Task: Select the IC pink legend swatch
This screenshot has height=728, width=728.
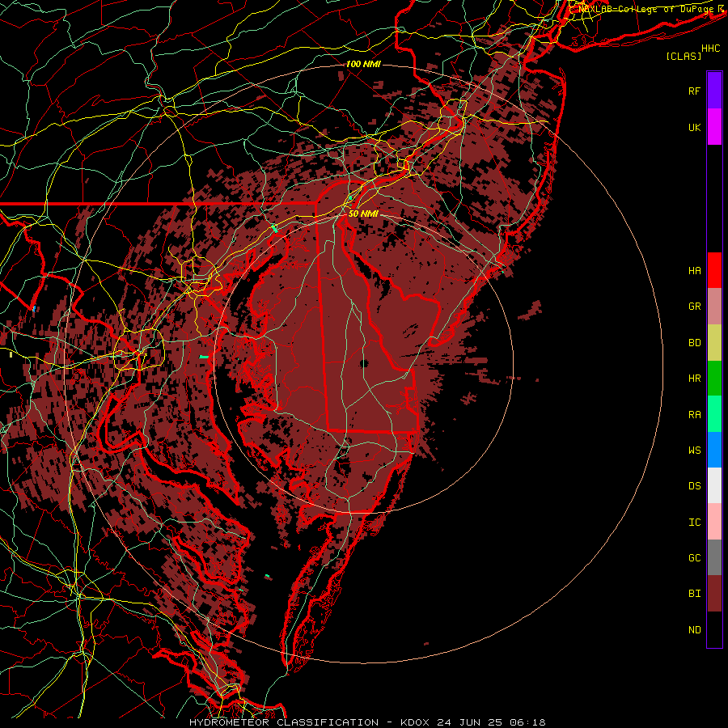Action: 714,522
